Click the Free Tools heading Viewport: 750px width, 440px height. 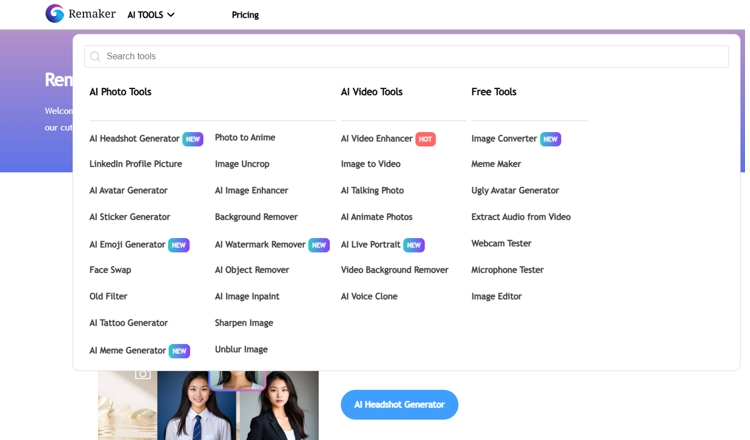click(494, 92)
